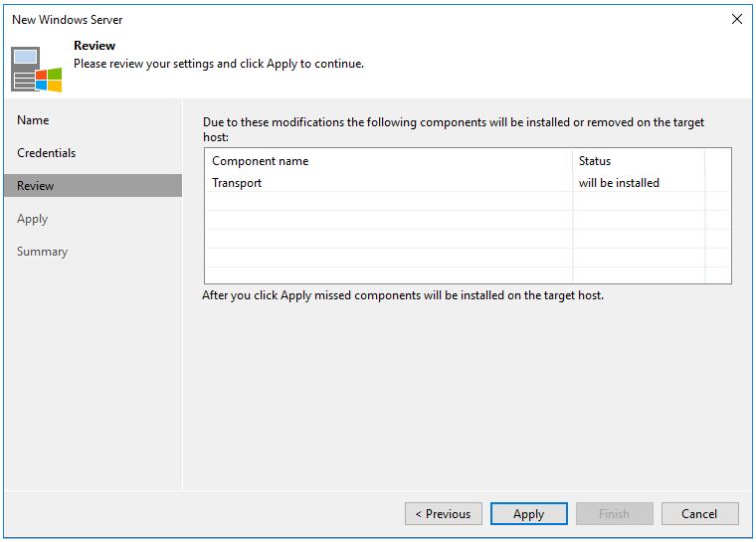Click the "After you click Apply" note text
Screen dimensions: 756x542
tap(403, 295)
